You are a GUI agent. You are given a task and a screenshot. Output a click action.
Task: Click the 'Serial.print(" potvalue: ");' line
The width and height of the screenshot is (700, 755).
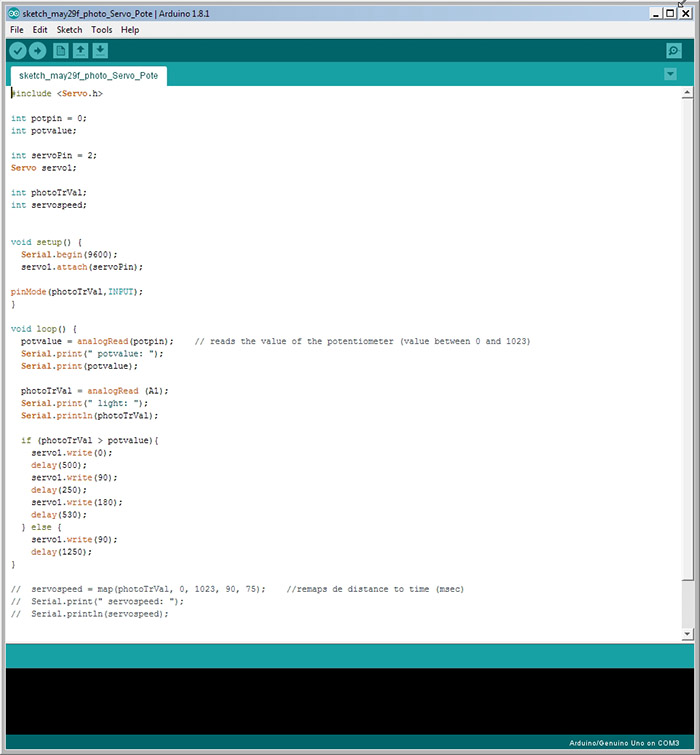(x=92, y=354)
